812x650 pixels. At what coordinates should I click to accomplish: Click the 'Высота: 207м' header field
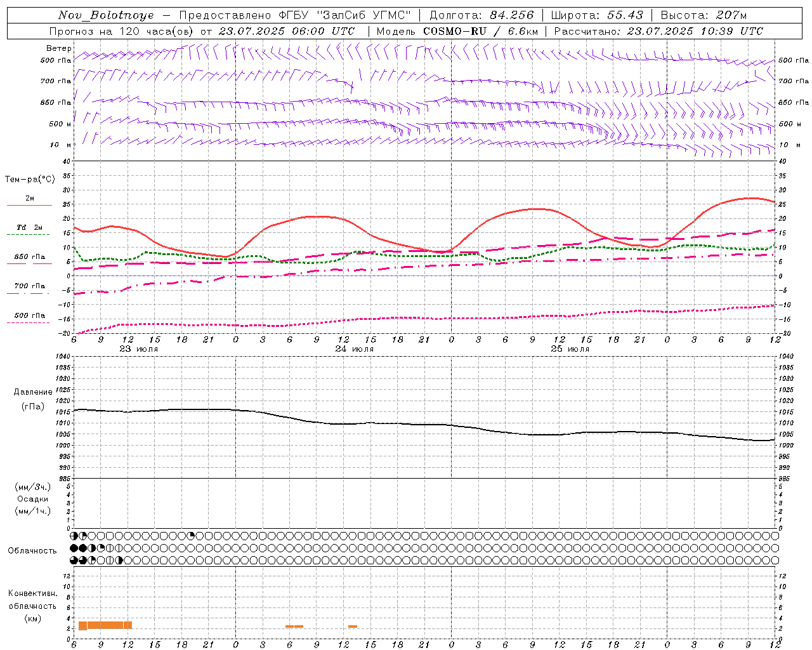tap(704, 15)
